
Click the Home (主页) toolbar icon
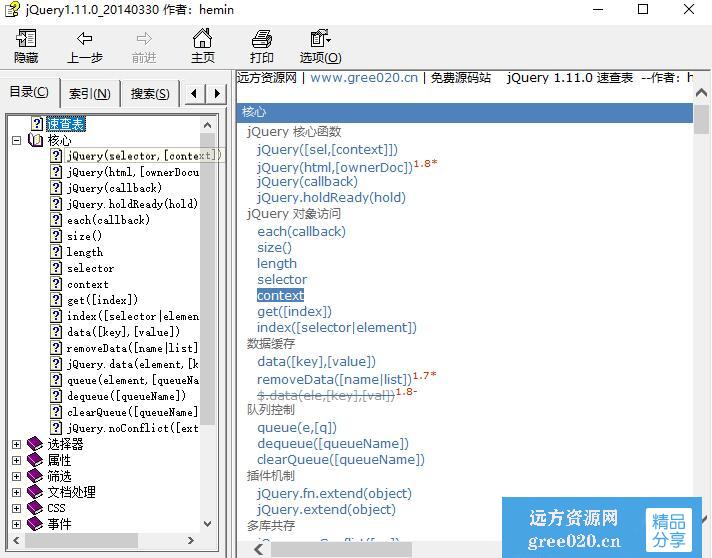point(203,40)
